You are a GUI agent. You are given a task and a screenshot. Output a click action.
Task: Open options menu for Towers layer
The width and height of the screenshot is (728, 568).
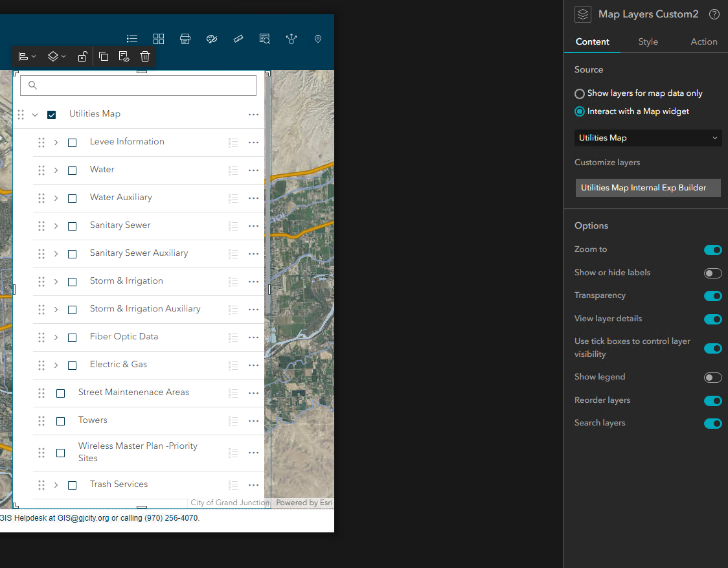[253, 421]
